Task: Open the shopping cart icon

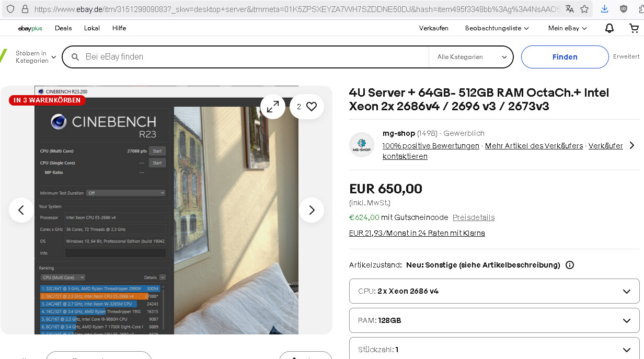Action: click(x=634, y=28)
